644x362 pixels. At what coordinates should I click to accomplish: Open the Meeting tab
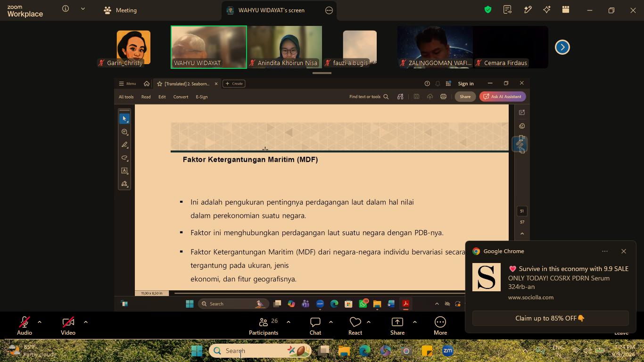[x=120, y=10]
